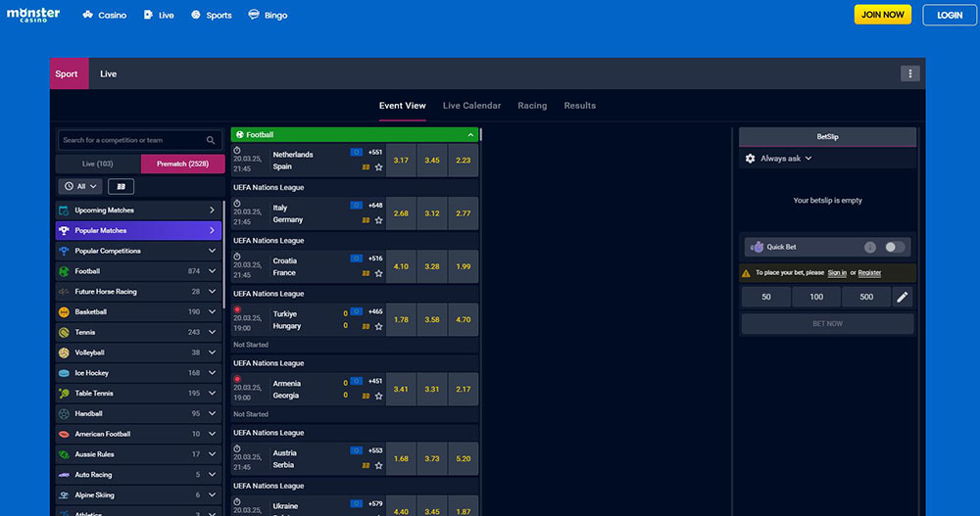980x516 pixels.
Task: Open statistics icon for Italy vs Germany
Action: pos(366,220)
